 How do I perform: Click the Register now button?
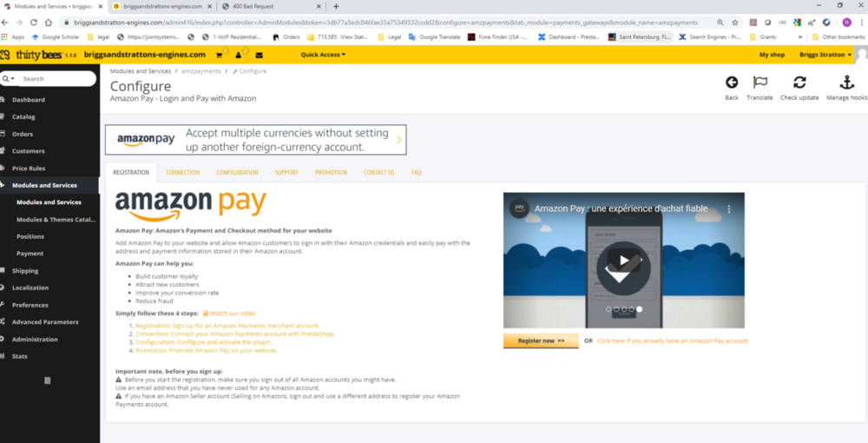(541, 341)
